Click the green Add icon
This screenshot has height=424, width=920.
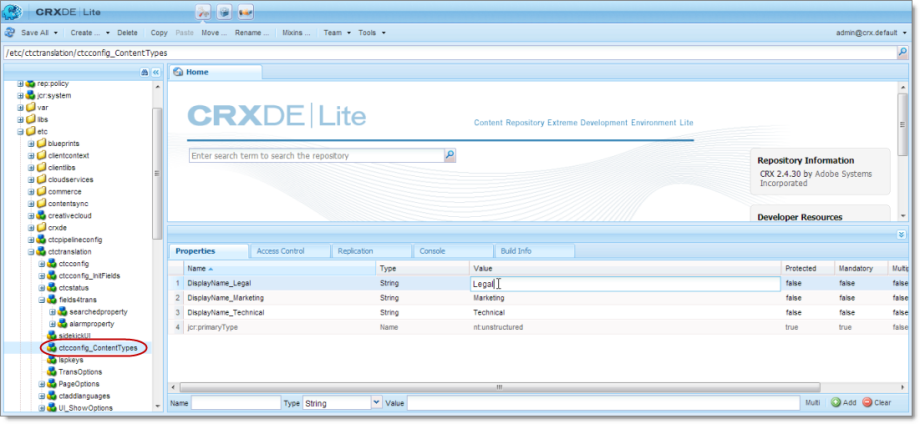coord(836,403)
